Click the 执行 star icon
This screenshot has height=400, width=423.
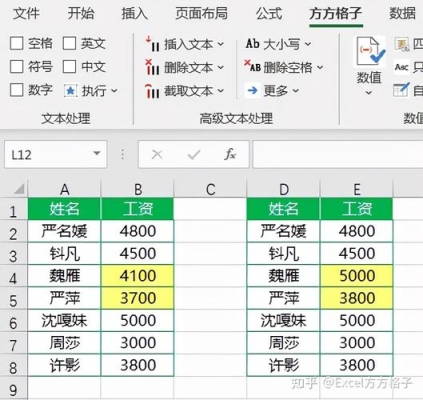click(x=71, y=91)
